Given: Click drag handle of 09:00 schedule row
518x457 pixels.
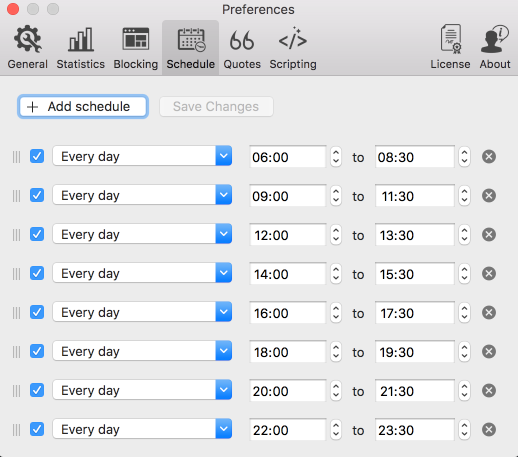Looking at the screenshot, I should point(16,196).
